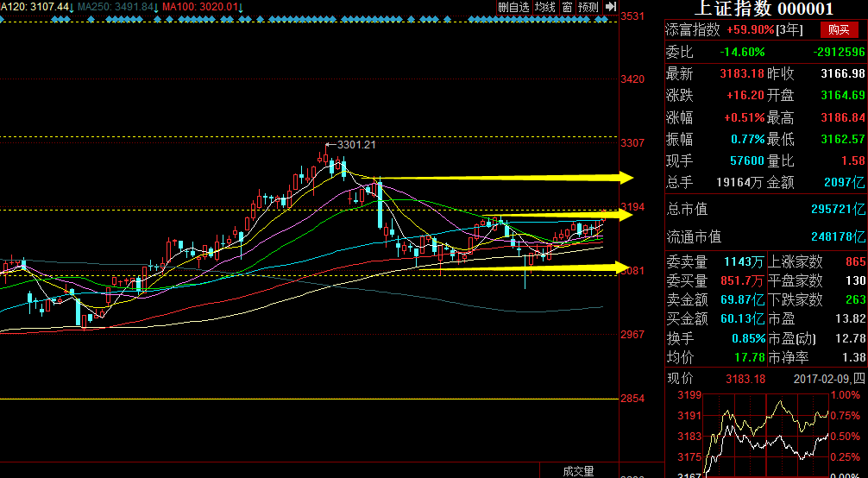Click the 删自选 button above the chart
This screenshot has width=868, height=478.
point(513,7)
